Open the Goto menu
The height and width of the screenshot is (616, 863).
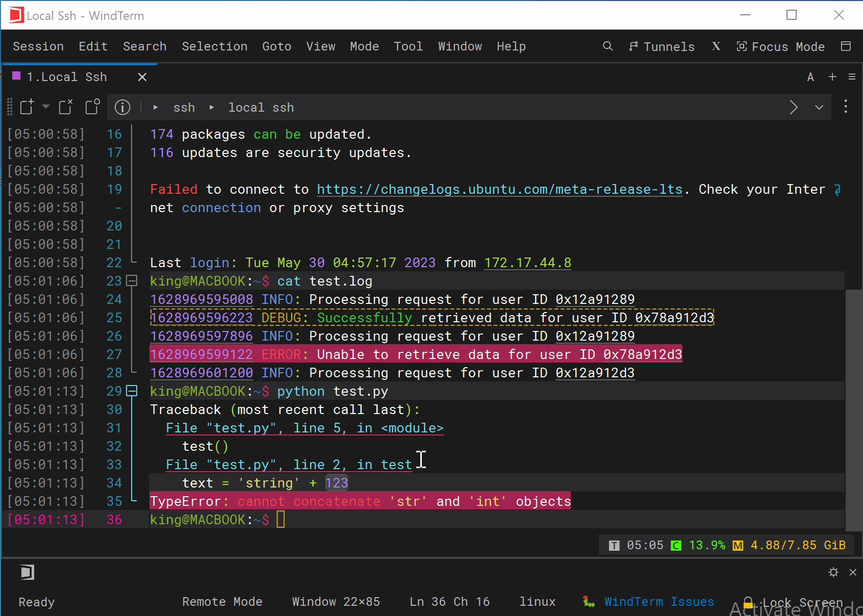click(x=277, y=46)
